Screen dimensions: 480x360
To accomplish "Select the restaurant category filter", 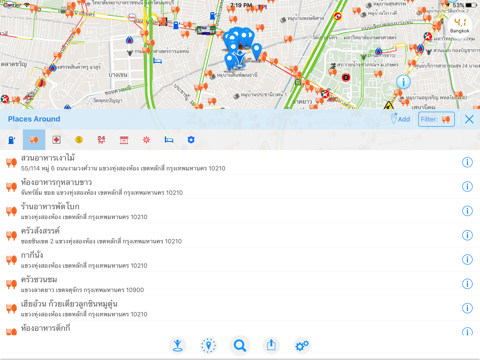I will 34,140.
